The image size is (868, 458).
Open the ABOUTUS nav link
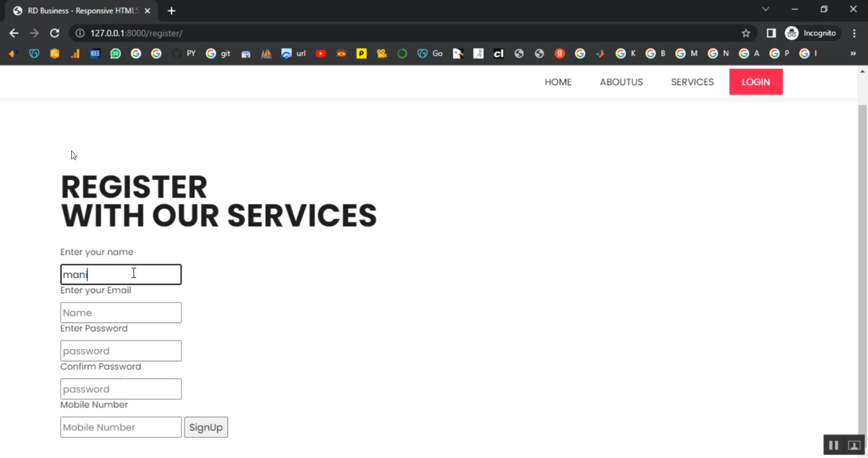(621, 82)
